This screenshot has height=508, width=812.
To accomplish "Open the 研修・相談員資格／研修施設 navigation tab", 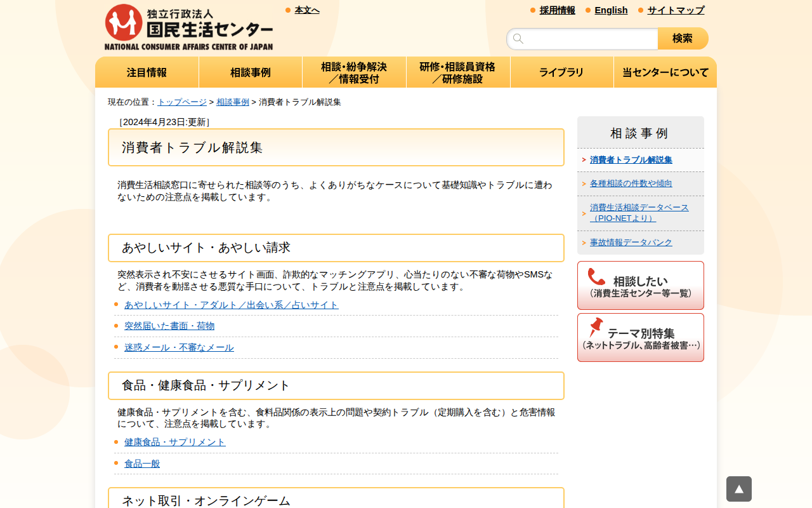I will (458, 72).
